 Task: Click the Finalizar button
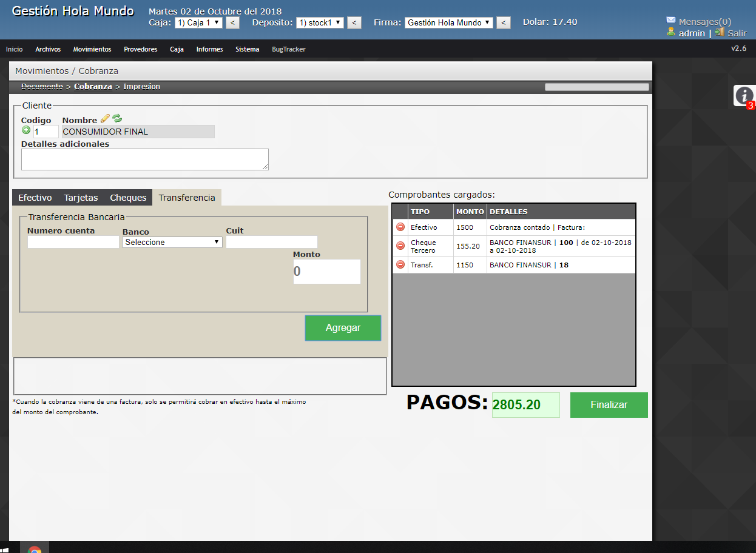point(609,404)
